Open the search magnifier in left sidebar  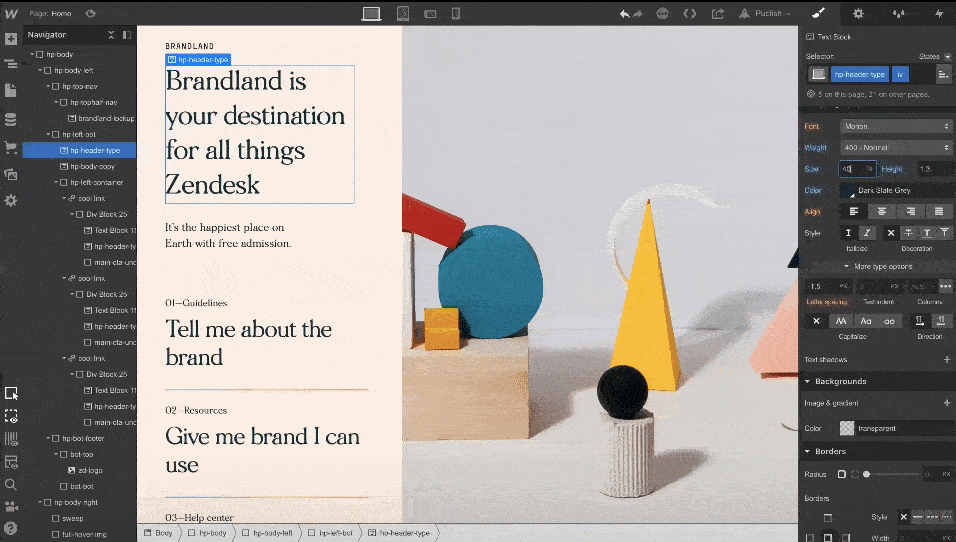tap(11, 485)
